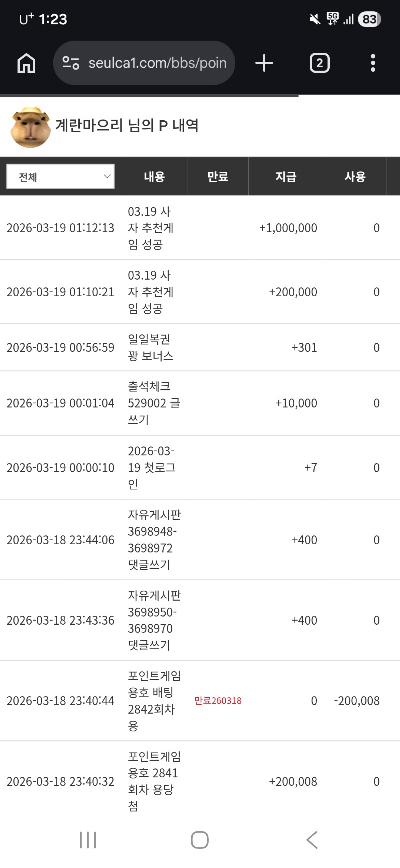Screen dimensions: 400x868
Task: Tap the 일일복권 꽝 보너스 entry
Action: 151,348
